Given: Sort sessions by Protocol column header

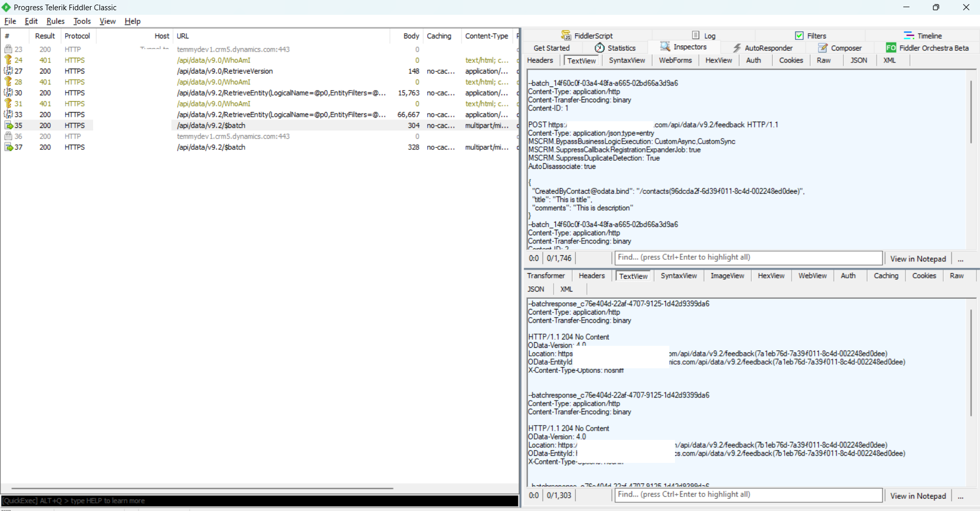Looking at the screenshot, I should tap(77, 36).
